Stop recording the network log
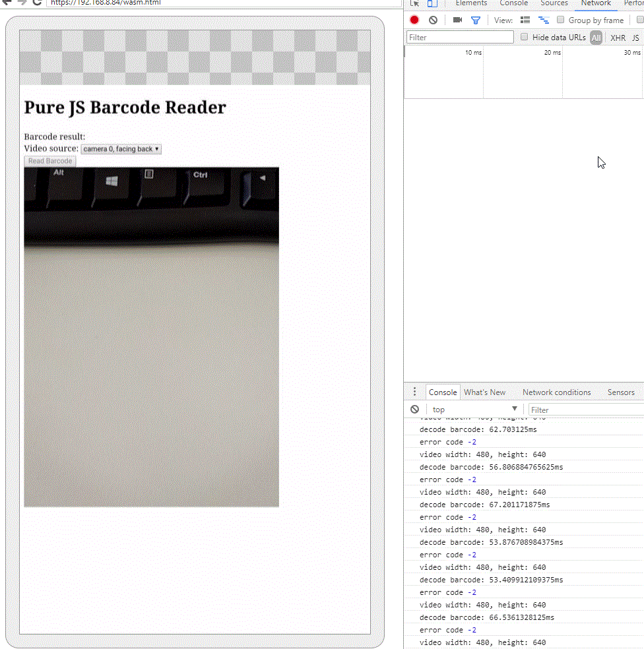The image size is (644, 649). (414, 20)
